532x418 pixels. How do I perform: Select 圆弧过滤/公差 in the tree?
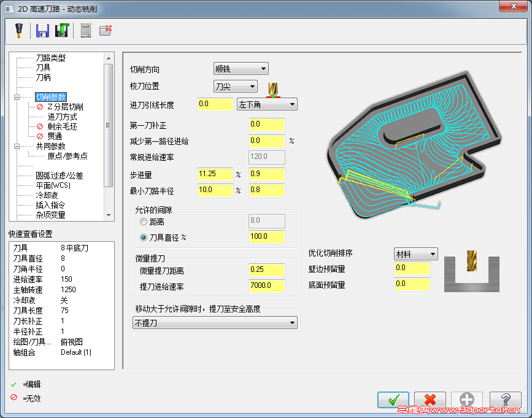pyautogui.click(x=60, y=176)
